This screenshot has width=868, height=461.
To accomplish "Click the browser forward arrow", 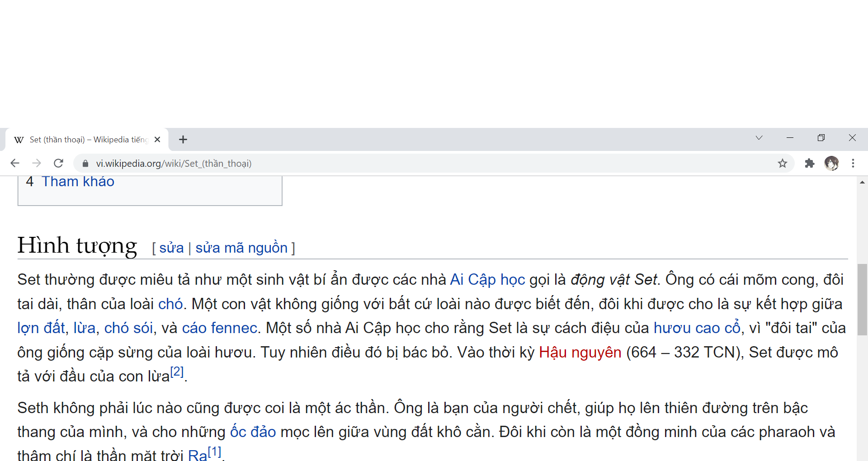I will pos(37,163).
